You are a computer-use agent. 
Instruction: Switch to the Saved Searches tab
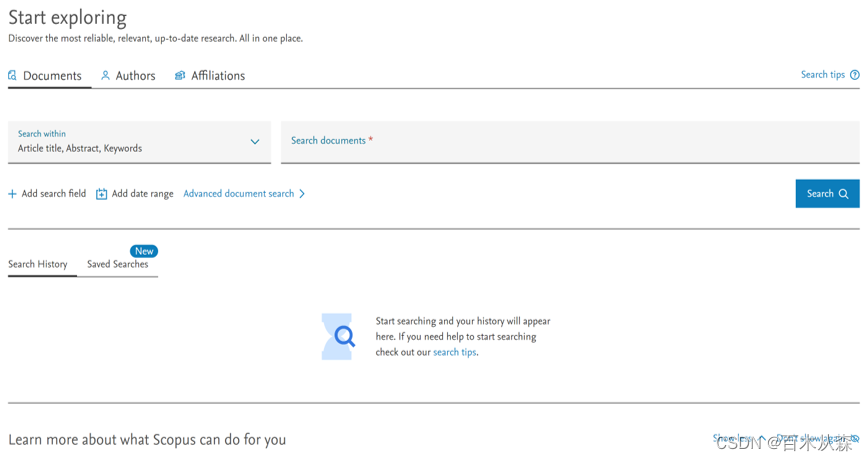click(117, 264)
